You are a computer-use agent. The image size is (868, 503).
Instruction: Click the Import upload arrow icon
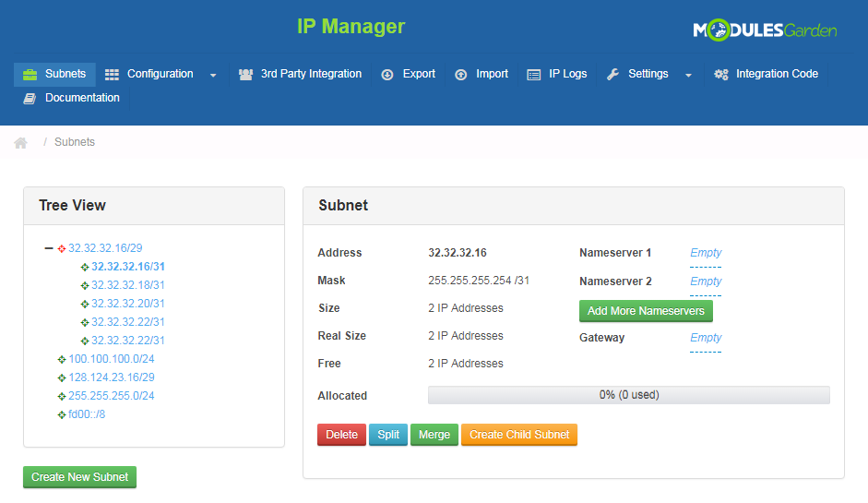(x=460, y=74)
